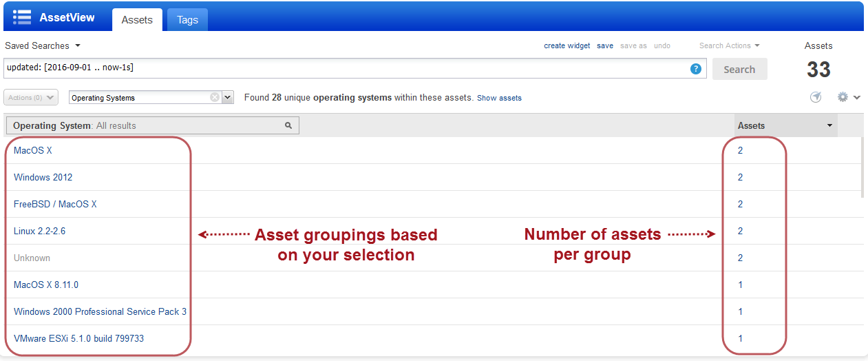Click asset count 2 for FreeBSD / MacOS X
Viewport: 868px width, 361px height.
click(x=741, y=204)
